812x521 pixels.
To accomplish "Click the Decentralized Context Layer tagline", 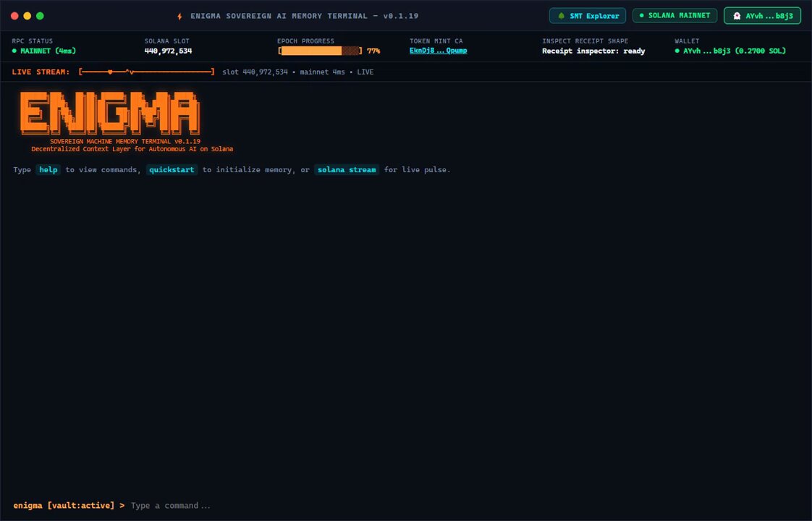I will pos(132,149).
